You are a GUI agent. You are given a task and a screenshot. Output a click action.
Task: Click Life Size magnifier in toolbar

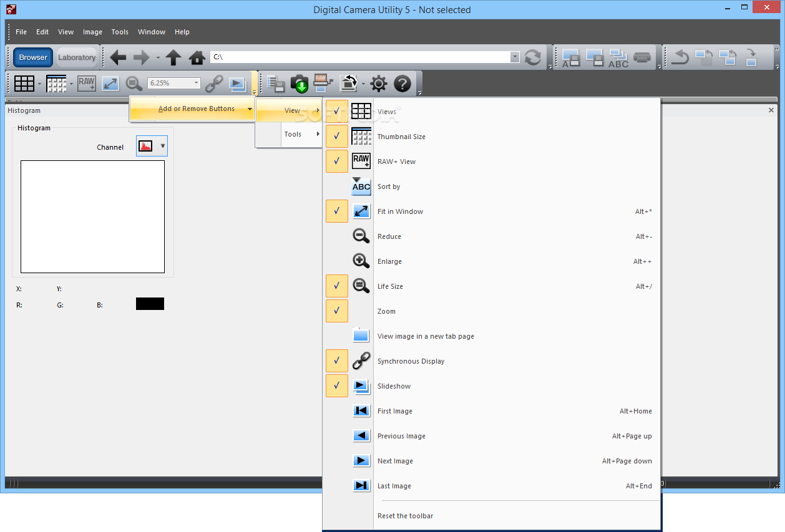click(x=134, y=83)
